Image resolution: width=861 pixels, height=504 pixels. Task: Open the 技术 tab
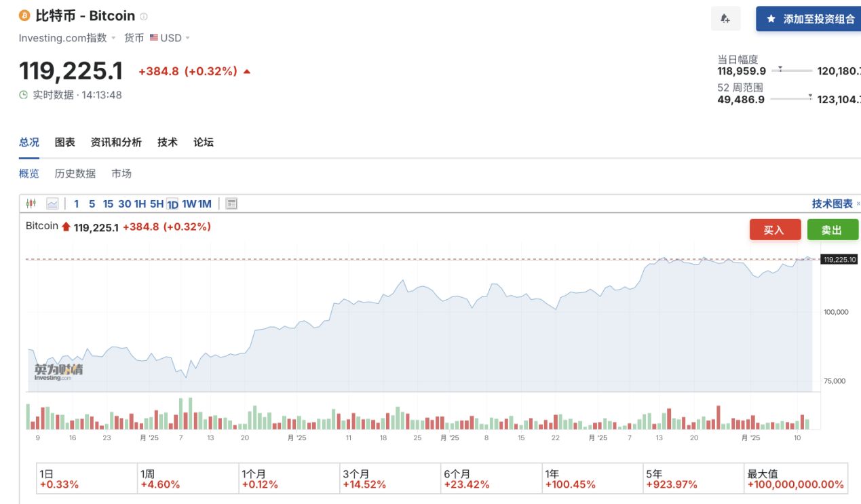pyautogui.click(x=167, y=142)
